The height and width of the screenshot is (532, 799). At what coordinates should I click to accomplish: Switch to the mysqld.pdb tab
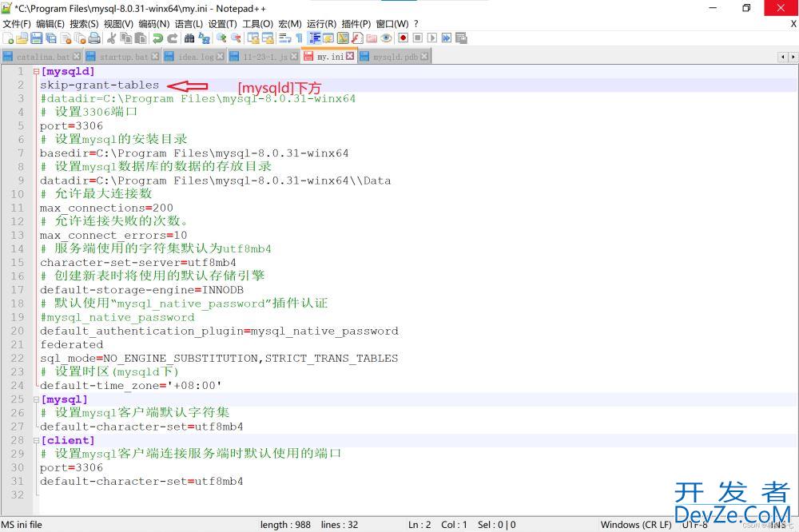[395, 57]
